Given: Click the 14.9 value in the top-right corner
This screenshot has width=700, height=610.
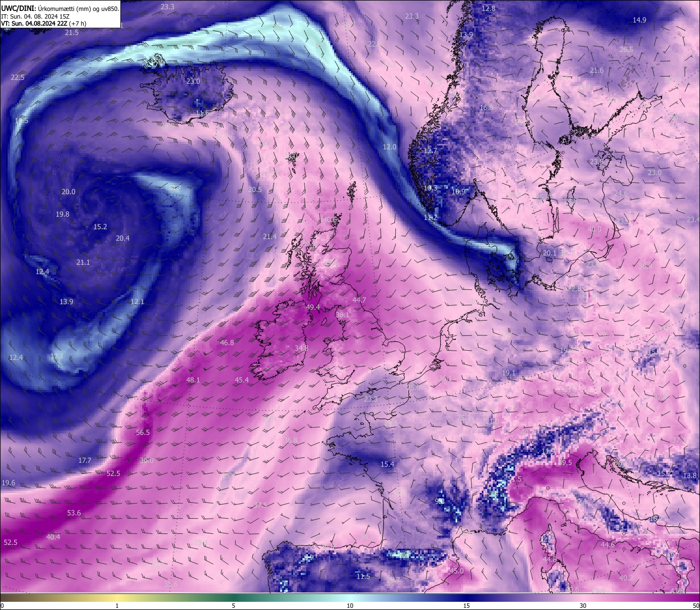Looking at the screenshot, I should click(639, 20).
